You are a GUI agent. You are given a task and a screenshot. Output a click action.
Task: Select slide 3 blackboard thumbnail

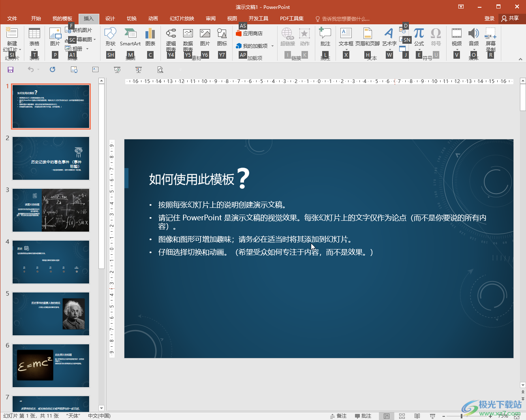click(x=51, y=210)
